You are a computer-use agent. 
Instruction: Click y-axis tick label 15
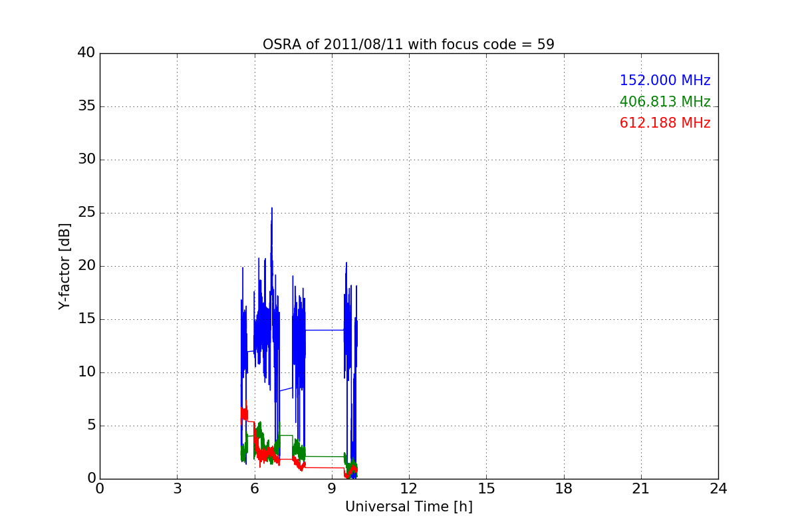86,319
